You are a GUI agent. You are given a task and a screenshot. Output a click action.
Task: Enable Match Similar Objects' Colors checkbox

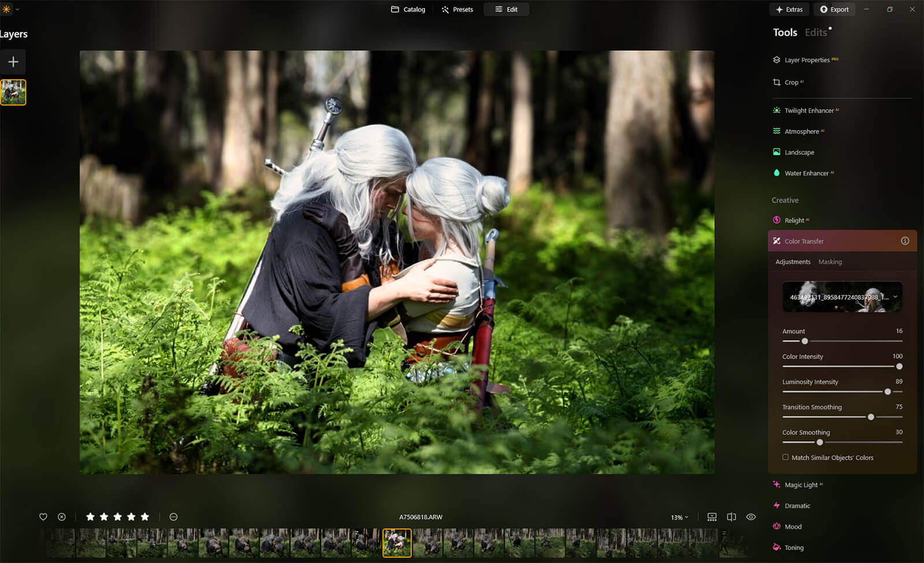tap(785, 457)
